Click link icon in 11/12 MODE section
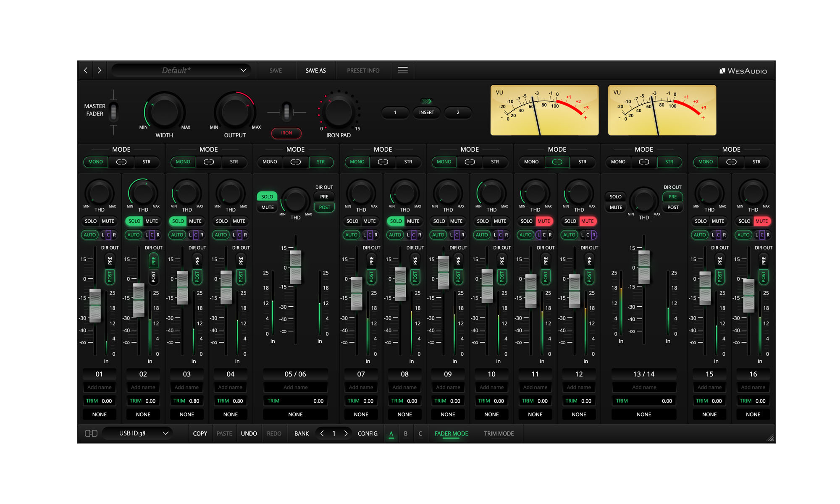Viewport: 840px width, 504px height. click(x=557, y=162)
